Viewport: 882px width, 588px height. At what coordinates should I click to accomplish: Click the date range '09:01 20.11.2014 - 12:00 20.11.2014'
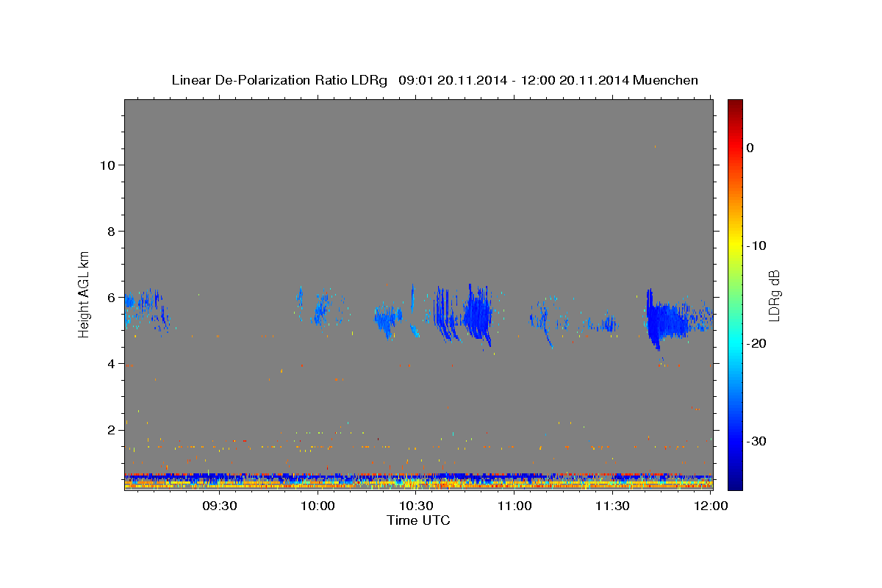pos(513,80)
